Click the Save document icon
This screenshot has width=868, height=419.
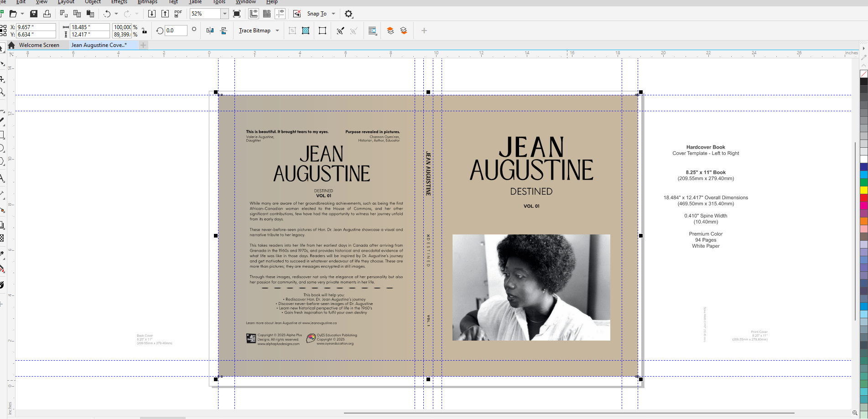[x=34, y=14]
